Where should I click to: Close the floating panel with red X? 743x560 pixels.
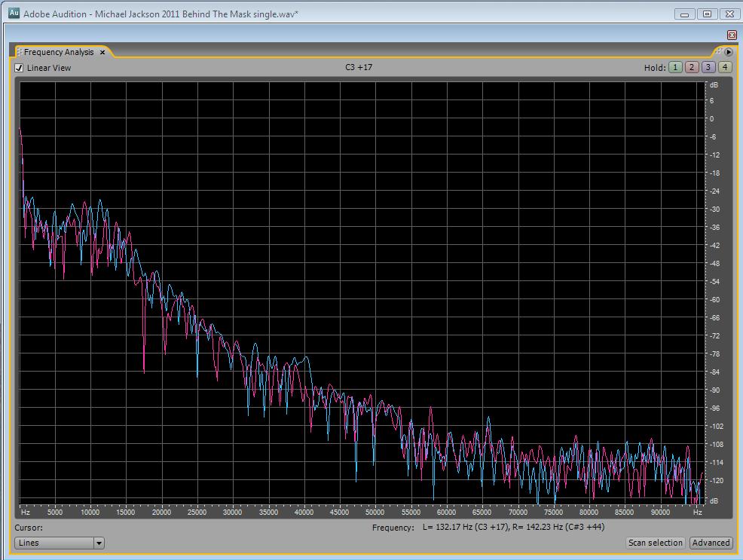732,35
